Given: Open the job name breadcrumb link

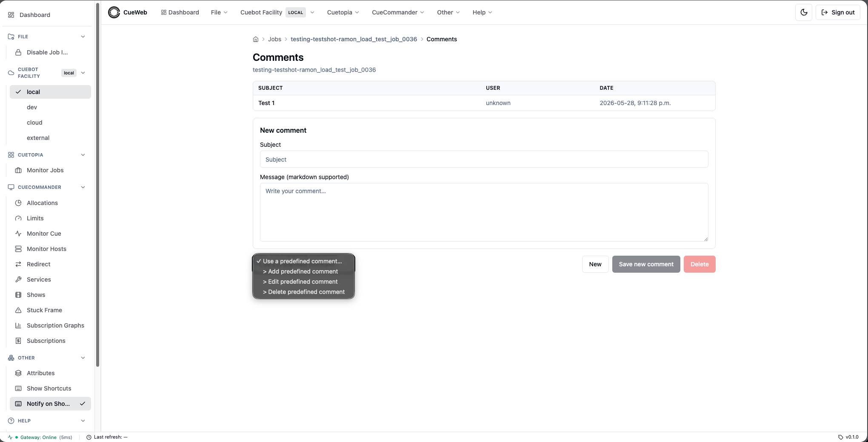Looking at the screenshot, I should [x=354, y=39].
